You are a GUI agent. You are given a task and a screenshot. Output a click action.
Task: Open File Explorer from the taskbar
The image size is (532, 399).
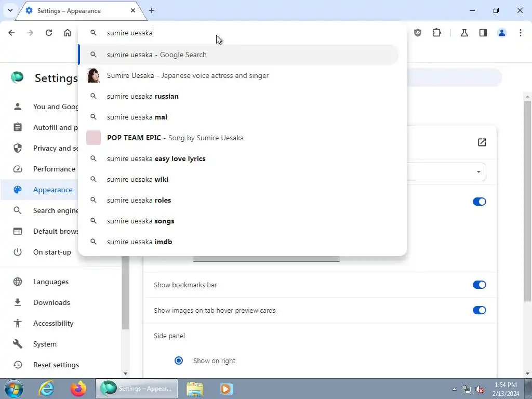tap(195, 389)
